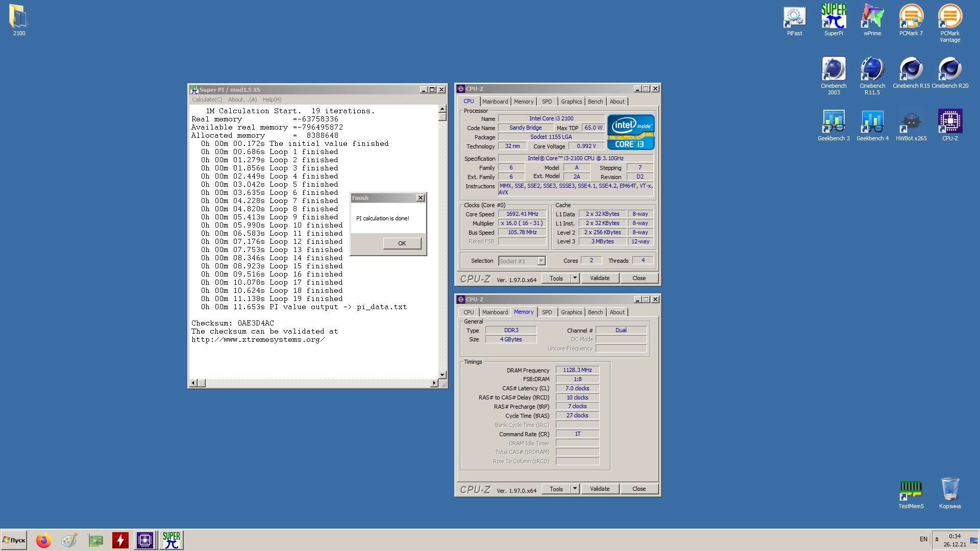
Task: Launch PiFast desktop shortcut
Action: coord(794,20)
